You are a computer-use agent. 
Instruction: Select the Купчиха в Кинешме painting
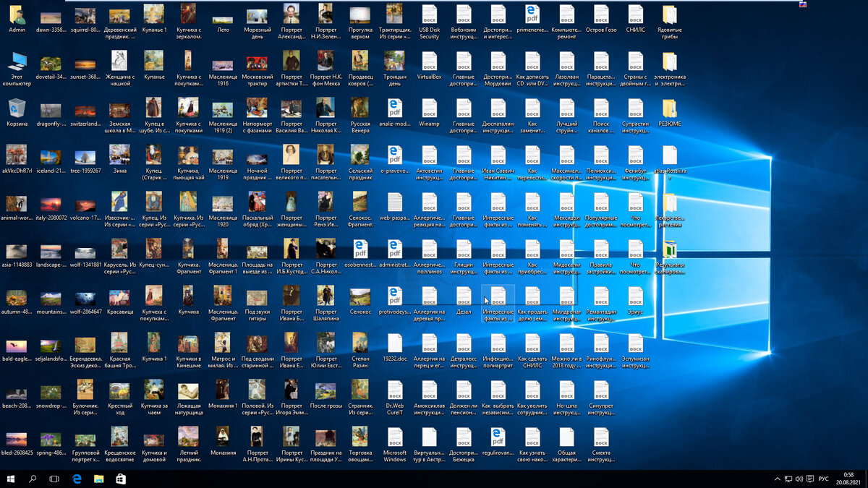pyautogui.click(x=188, y=343)
